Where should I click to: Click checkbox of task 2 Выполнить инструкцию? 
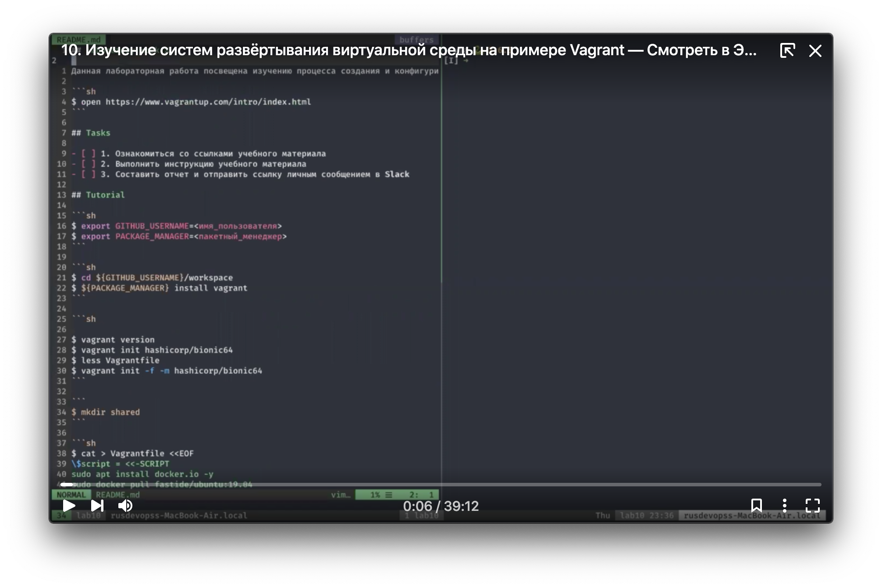(x=88, y=164)
